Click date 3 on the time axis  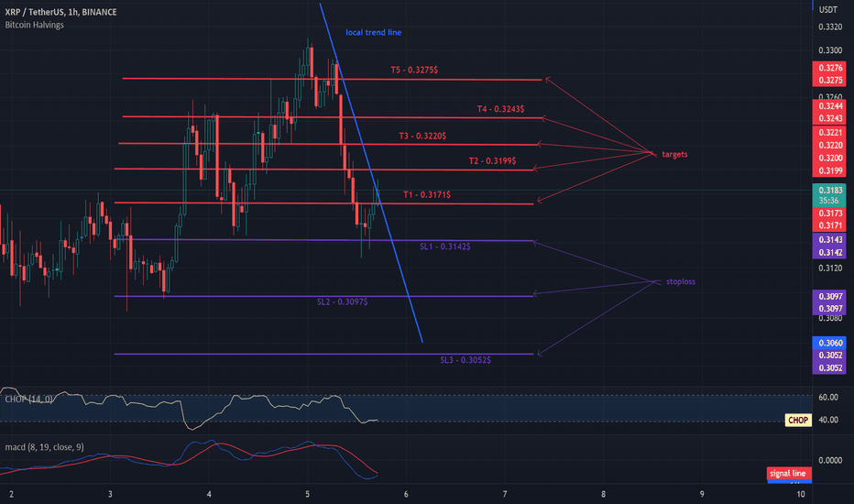coord(110,494)
